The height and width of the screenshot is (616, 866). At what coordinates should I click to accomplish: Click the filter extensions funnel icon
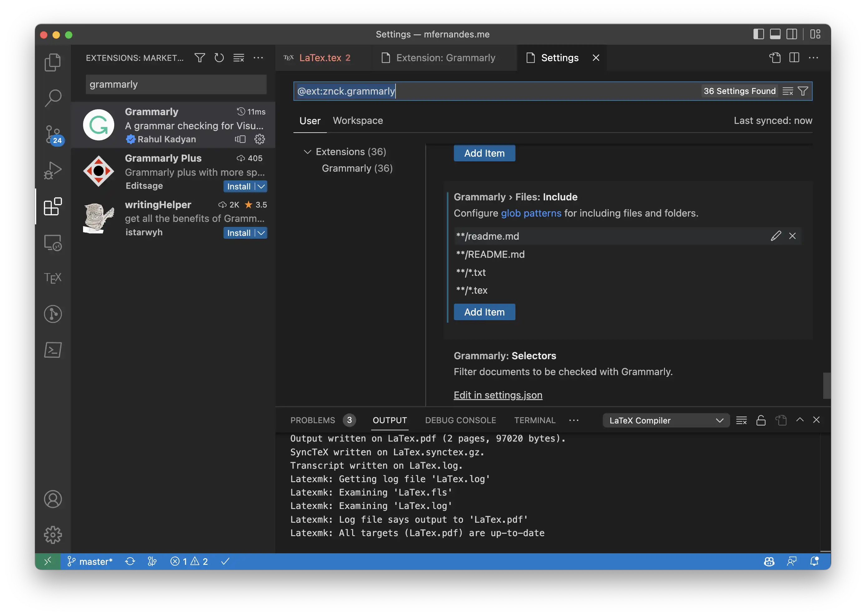[x=199, y=58]
